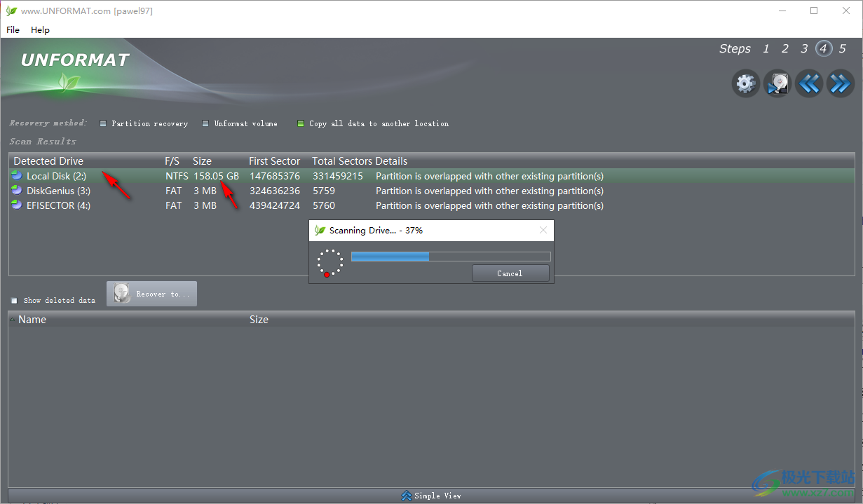863x504 pixels.
Task: Open the File menu
Action: click(x=13, y=29)
